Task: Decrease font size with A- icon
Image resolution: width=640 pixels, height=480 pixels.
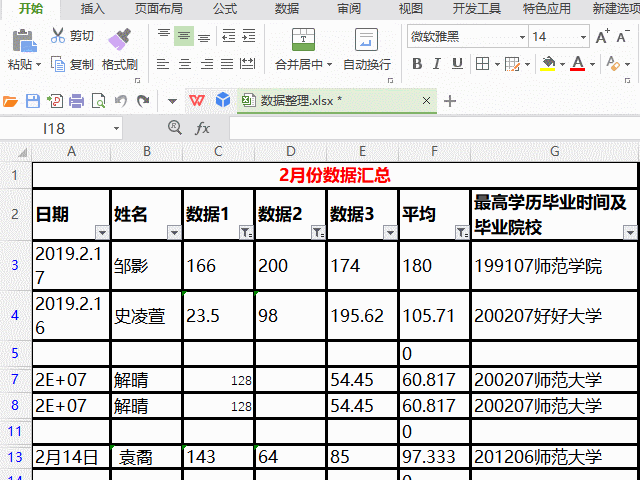Action: [x=623, y=36]
